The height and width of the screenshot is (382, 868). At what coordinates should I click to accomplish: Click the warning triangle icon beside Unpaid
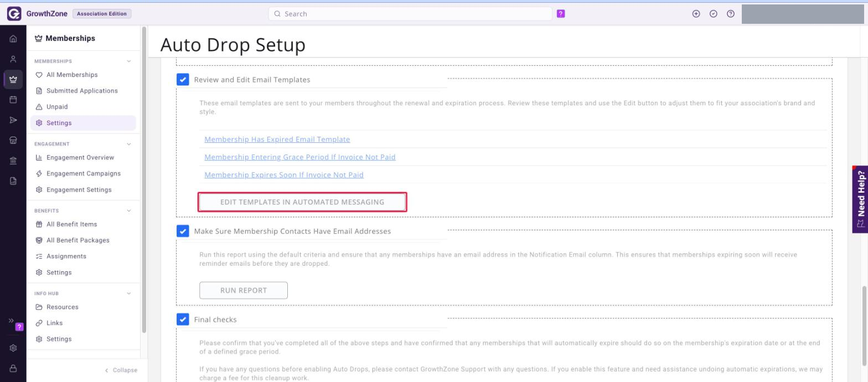click(x=39, y=107)
